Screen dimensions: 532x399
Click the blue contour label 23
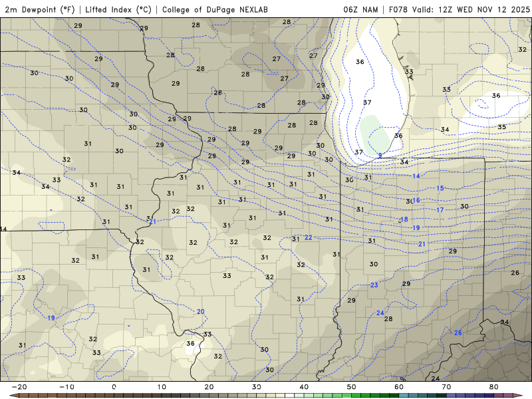point(374,285)
